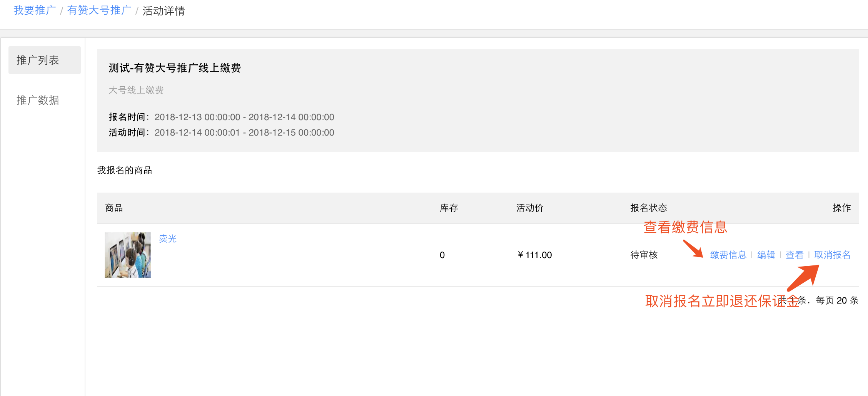
Task: Click the 操作 column header
Action: click(841, 208)
